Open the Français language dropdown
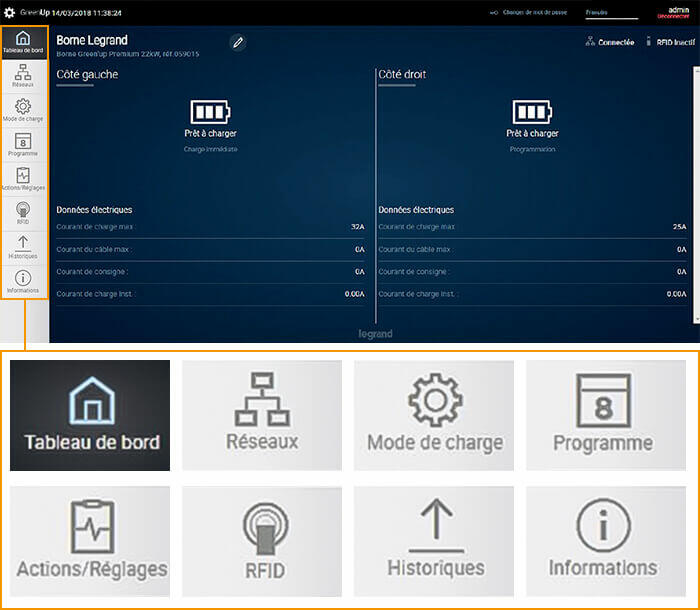 612,13
